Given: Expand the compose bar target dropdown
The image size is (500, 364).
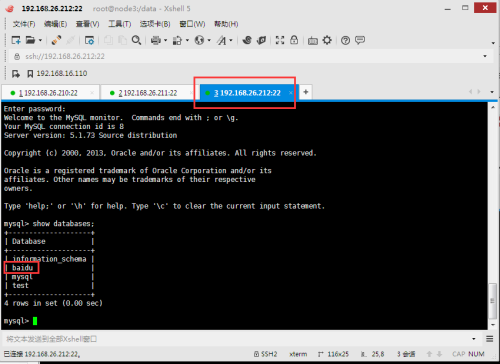Looking at the screenshot, I should [474, 339].
